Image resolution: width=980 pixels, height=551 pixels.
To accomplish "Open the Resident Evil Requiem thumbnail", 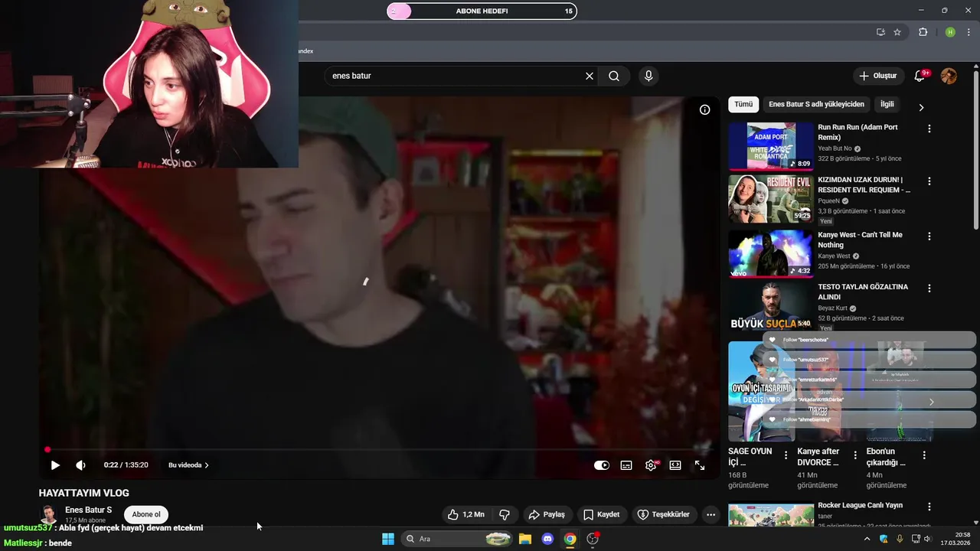I will pos(771,198).
